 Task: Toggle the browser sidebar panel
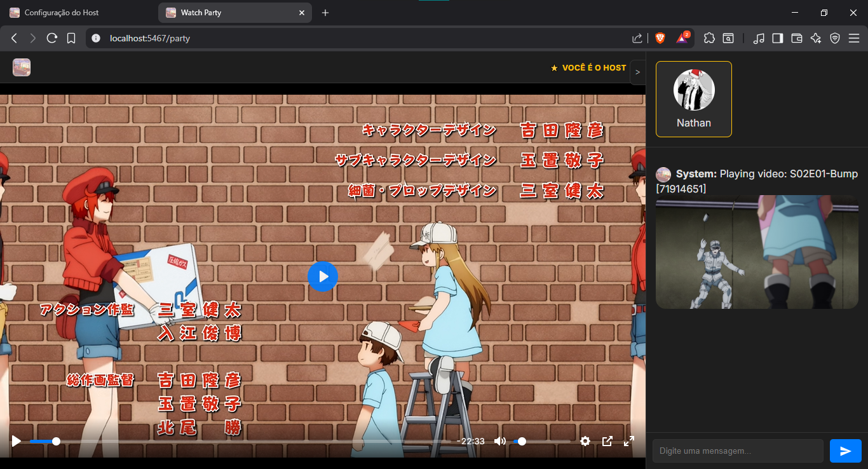coord(777,38)
